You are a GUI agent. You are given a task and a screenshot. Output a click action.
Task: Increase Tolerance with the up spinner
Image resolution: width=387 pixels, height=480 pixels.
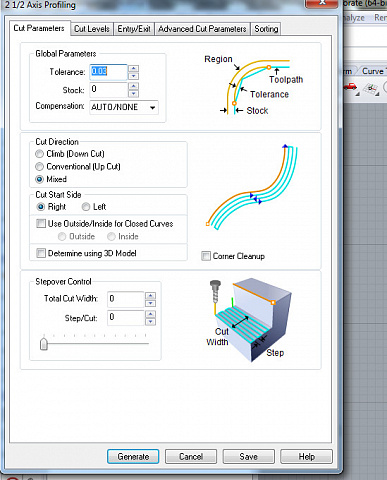pos(133,68)
